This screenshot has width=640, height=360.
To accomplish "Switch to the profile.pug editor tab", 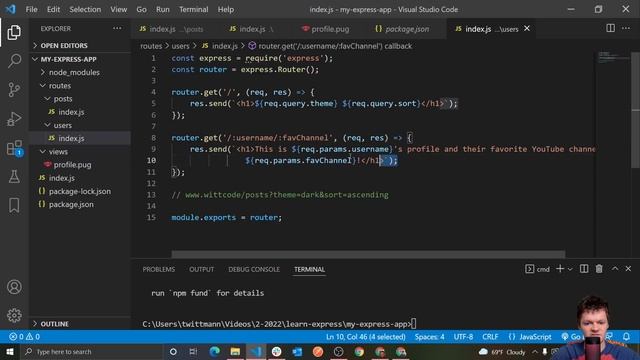I will pos(326,29).
